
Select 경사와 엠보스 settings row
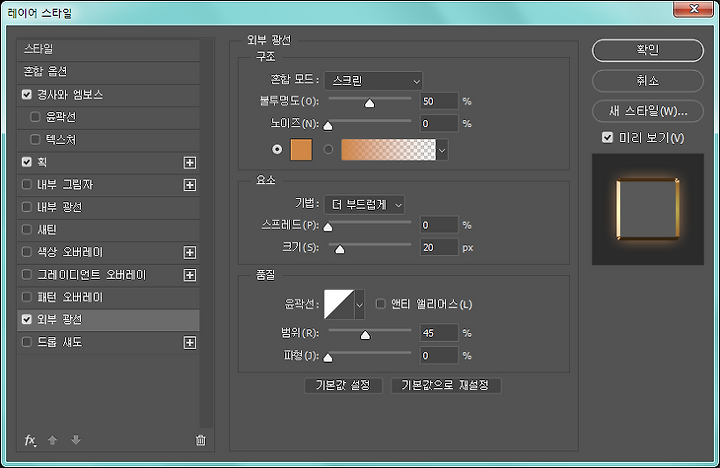[x=108, y=95]
